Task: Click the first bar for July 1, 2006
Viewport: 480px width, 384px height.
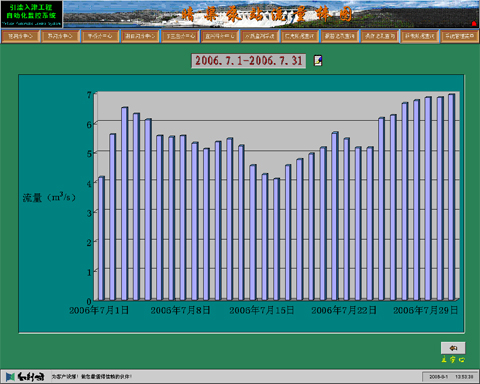Action: pos(101,238)
